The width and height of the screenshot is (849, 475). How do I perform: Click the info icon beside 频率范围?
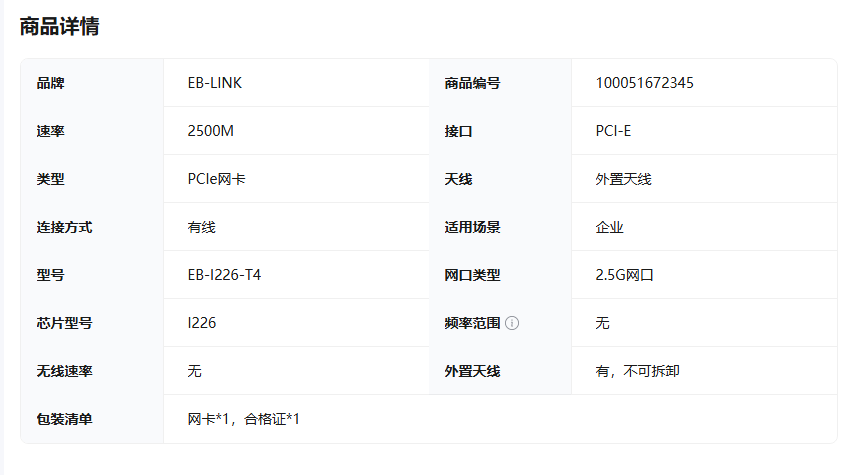512,323
